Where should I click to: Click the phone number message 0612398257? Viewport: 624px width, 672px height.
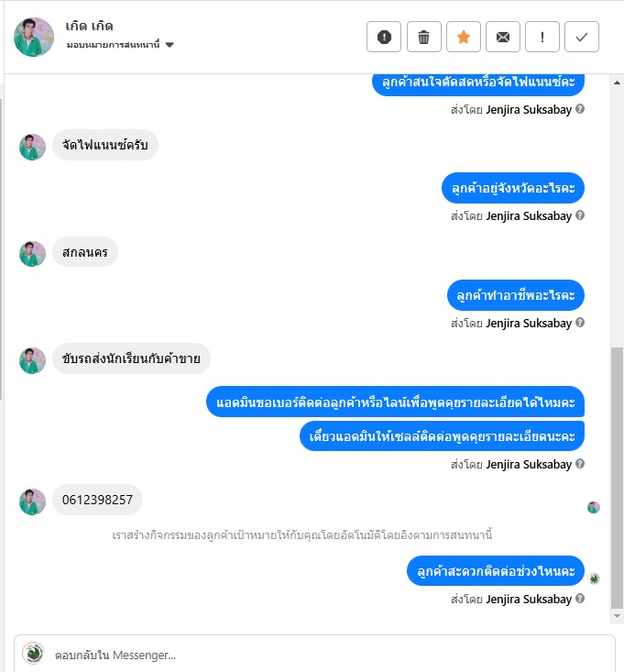[97, 500]
